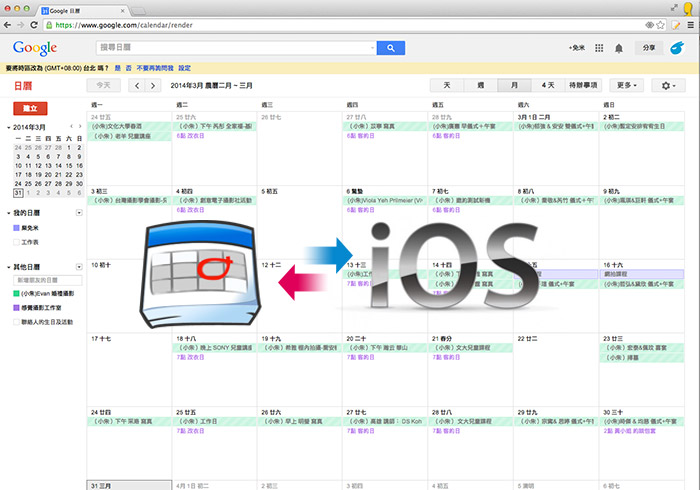Click the mini calendar previous-month arrow
This screenshot has width=700, height=490.
click(71, 127)
